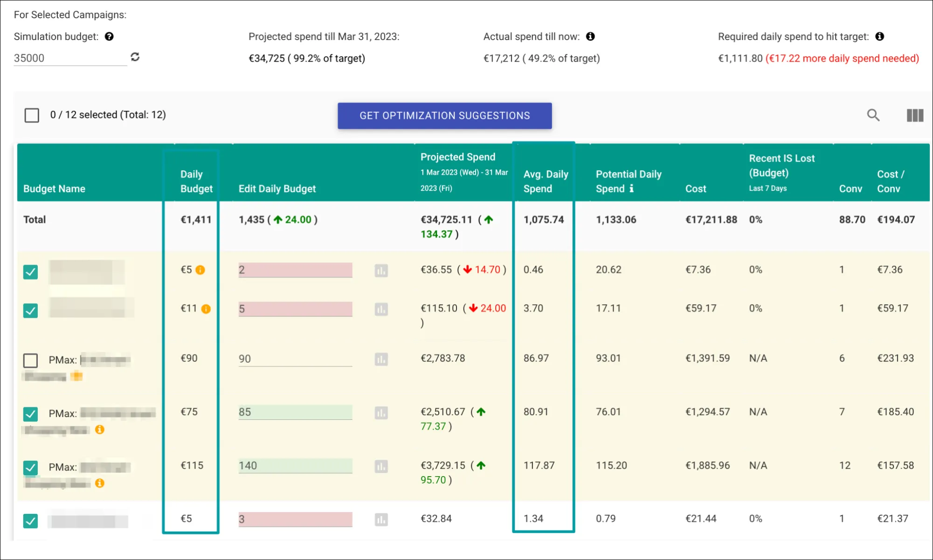The image size is (933, 560).
Task: Click the refresh icon beside budget field
Action: click(x=135, y=57)
